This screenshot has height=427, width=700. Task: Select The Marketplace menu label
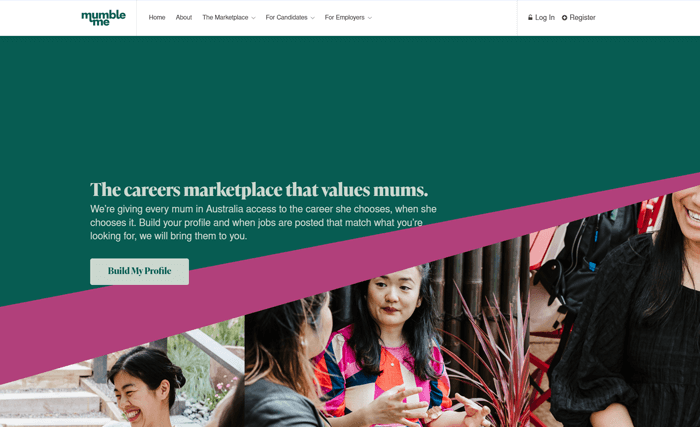pos(225,17)
